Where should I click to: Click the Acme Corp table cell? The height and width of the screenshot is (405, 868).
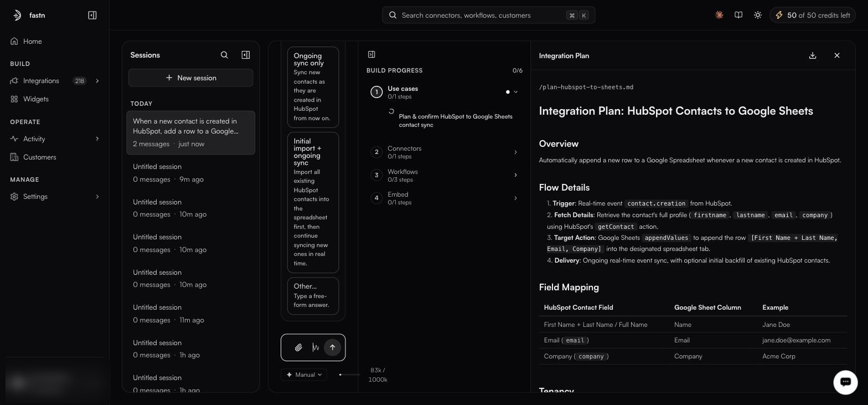point(778,356)
